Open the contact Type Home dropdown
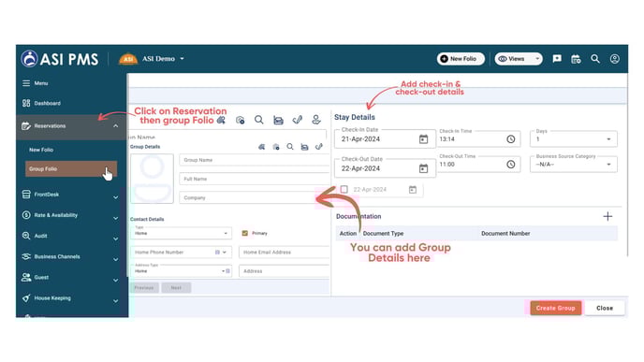The image size is (644, 362). (182, 233)
